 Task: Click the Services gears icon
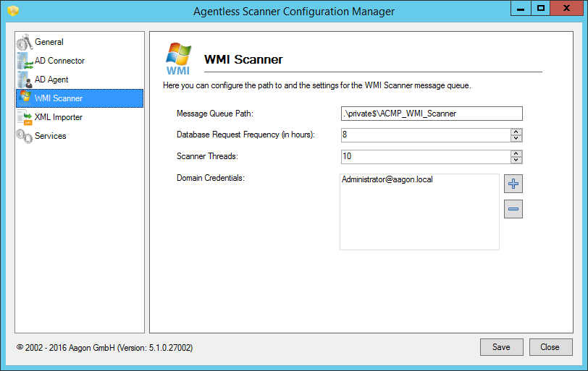25,136
